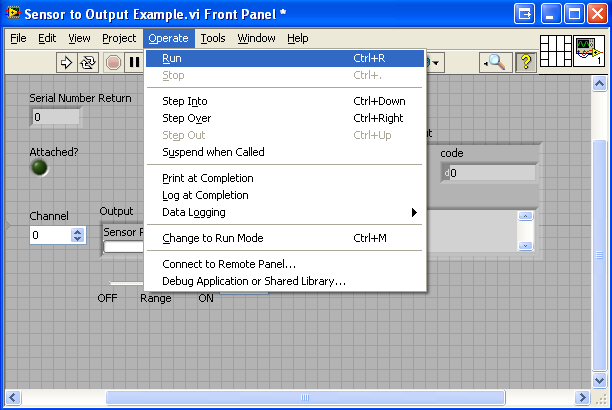The image size is (612, 410).
Task: Click the vertical scrollbar thumb
Action: tap(599, 255)
